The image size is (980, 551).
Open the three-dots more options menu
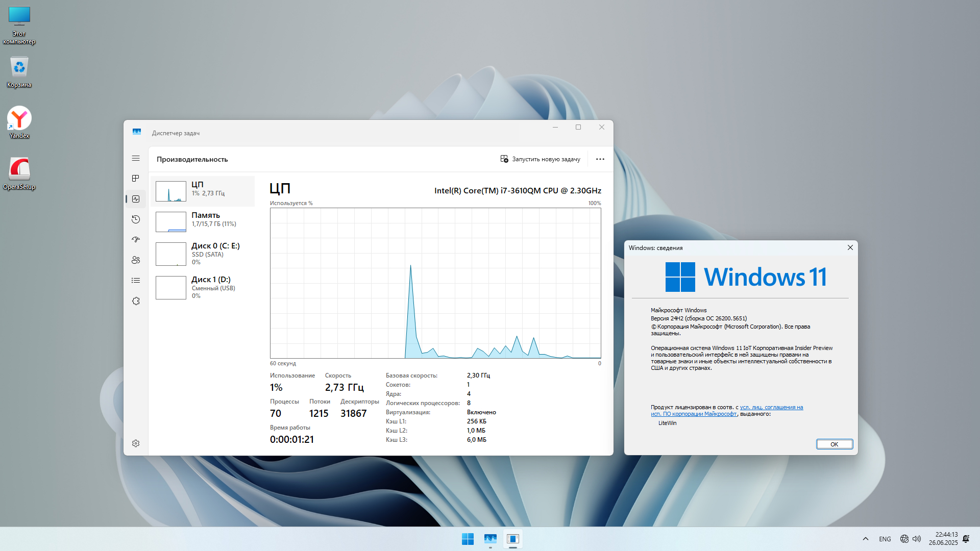click(x=600, y=159)
